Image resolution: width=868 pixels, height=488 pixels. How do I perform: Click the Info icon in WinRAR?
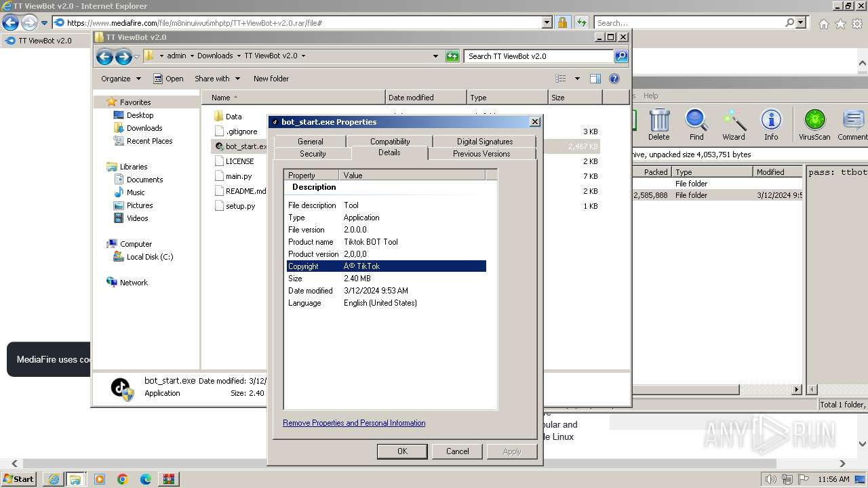click(x=771, y=125)
